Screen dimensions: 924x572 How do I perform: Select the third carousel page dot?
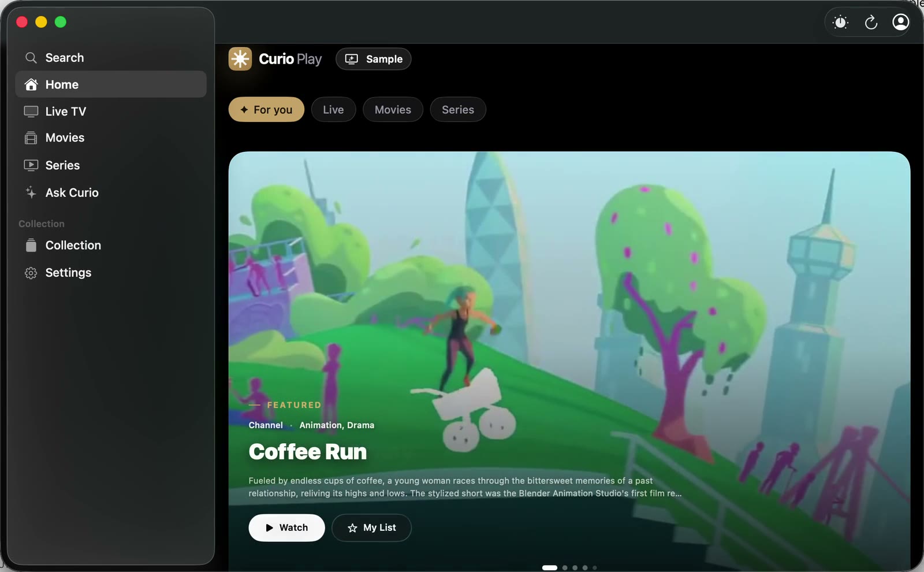(575, 567)
